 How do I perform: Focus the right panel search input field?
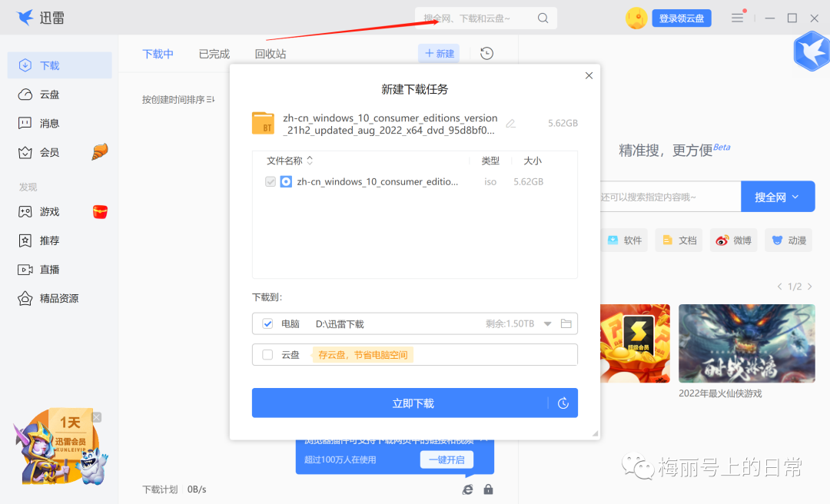(x=670, y=197)
